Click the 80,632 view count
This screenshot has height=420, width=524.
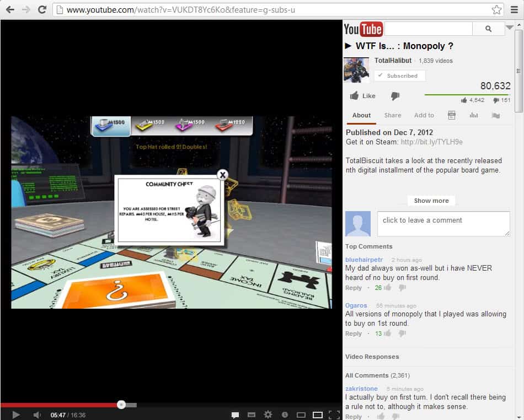point(495,86)
